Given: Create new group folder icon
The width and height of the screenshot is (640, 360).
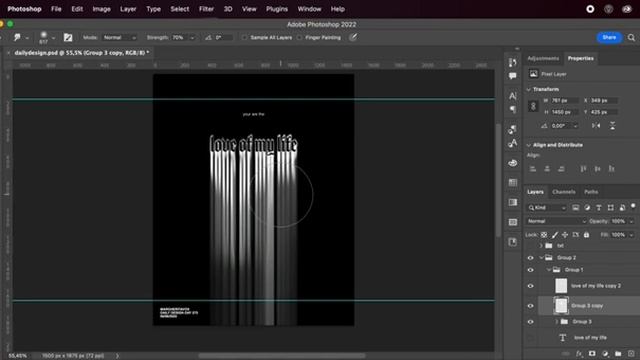Looking at the screenshot, I should [x=618, y=353].
